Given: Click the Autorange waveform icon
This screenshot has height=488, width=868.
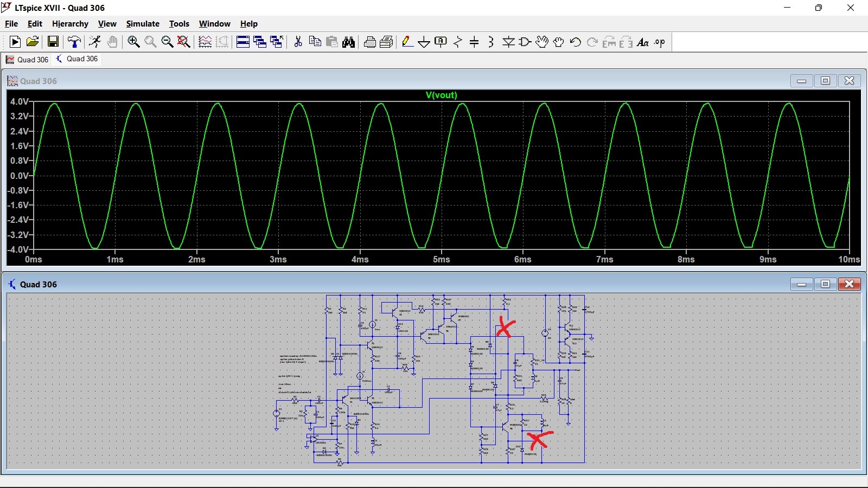Looking at the screenshot, I should 205,42.
